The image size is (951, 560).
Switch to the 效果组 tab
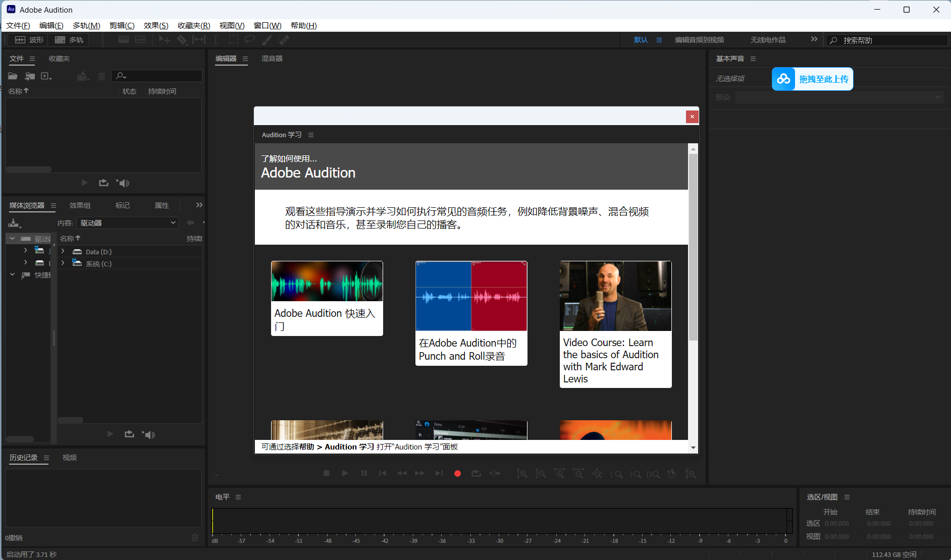[x=80, y=205]
